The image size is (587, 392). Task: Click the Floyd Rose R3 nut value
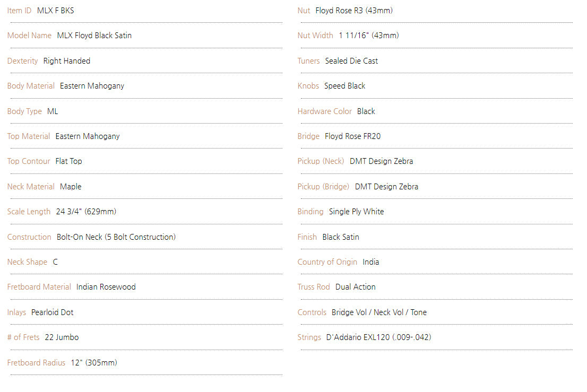tap(354, 11)
